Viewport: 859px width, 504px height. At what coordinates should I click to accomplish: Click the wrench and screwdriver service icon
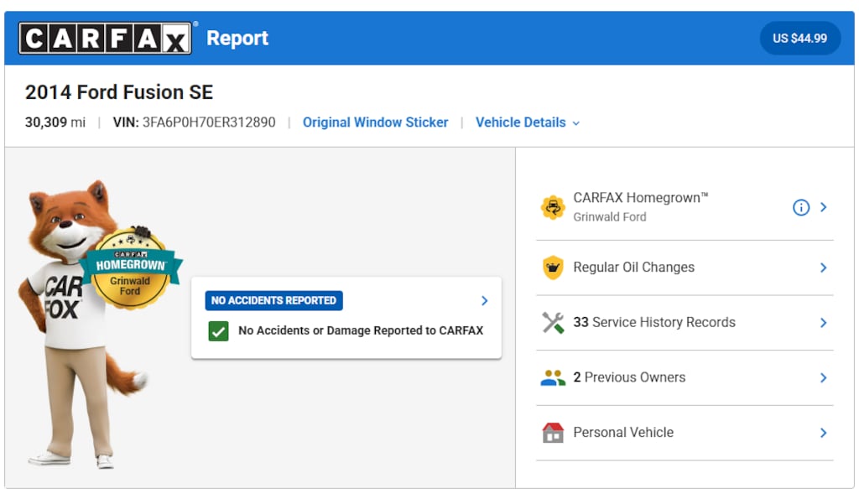553,323
